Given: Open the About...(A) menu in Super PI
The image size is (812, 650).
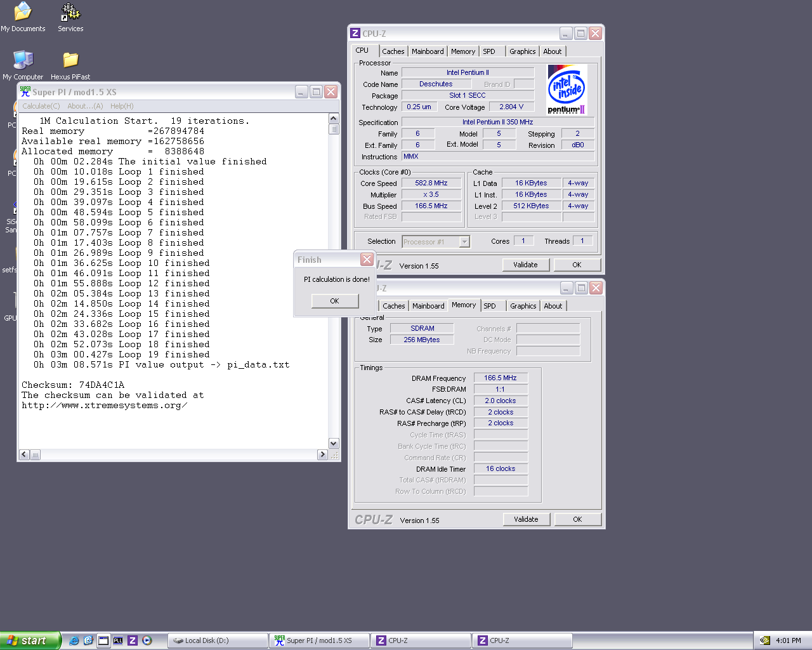Looking at the screenshot, I should 85,106.
